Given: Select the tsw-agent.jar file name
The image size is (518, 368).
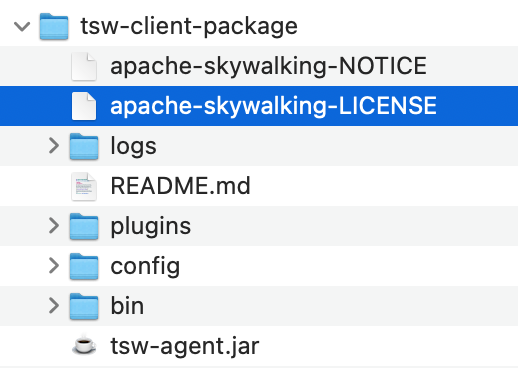Looking at the screenshot, I should 185,346.
